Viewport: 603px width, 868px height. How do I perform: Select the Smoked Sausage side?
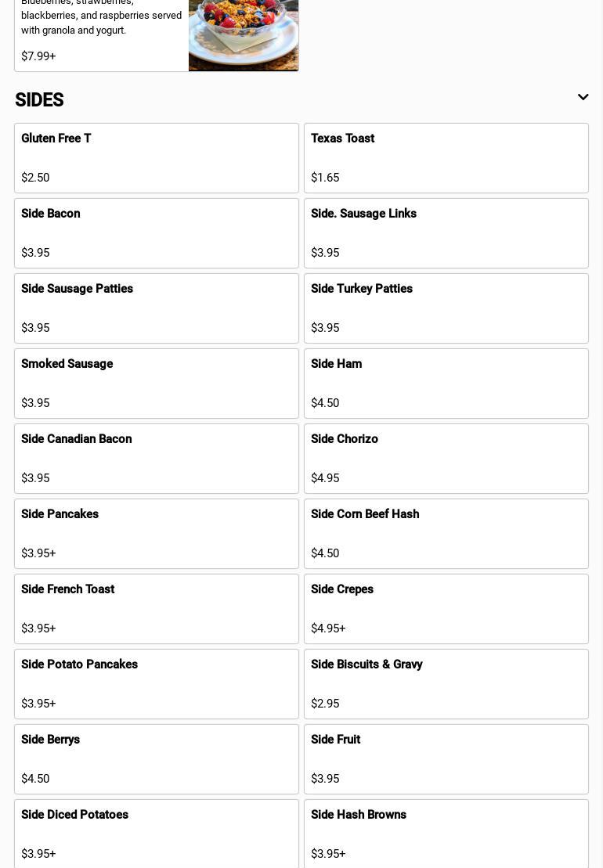click(157, 384)
